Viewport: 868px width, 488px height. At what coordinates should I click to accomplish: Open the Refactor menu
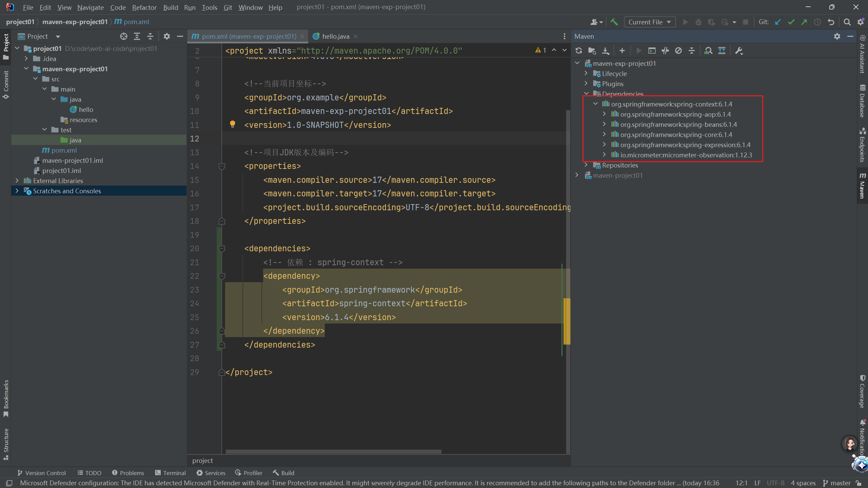pos(144,7)
